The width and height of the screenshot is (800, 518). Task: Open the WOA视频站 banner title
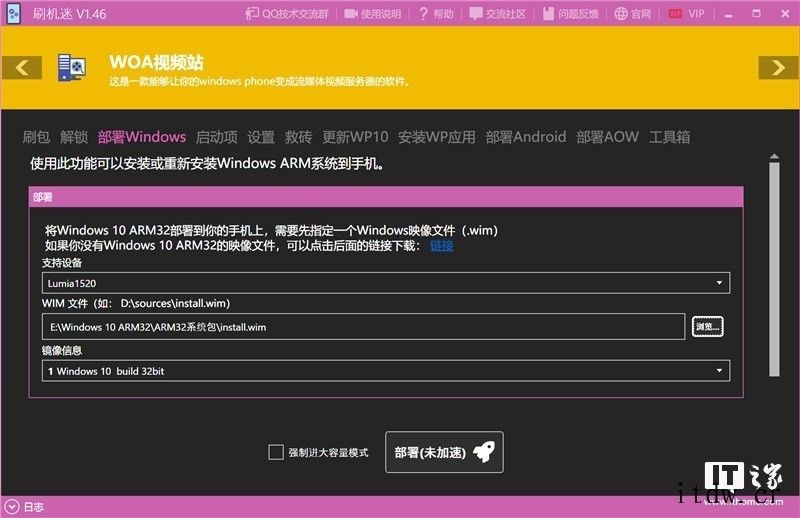[156, 62]
